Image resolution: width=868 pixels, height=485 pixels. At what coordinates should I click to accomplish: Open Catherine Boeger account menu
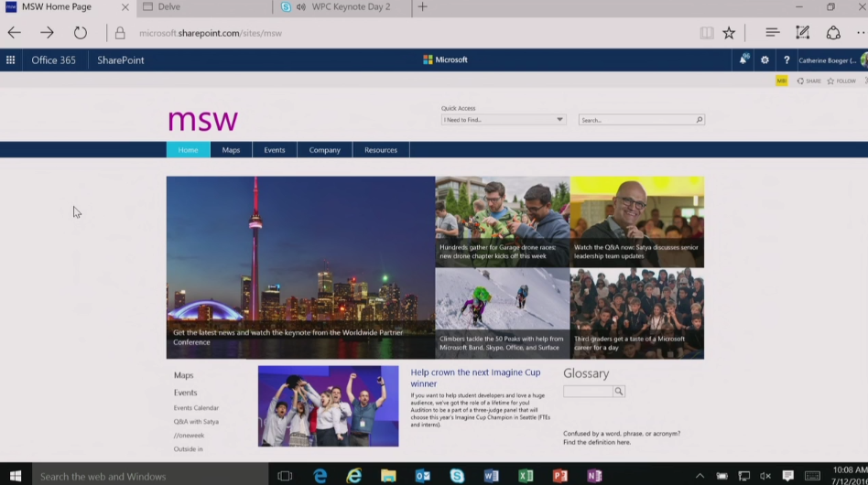coord(828,60)
